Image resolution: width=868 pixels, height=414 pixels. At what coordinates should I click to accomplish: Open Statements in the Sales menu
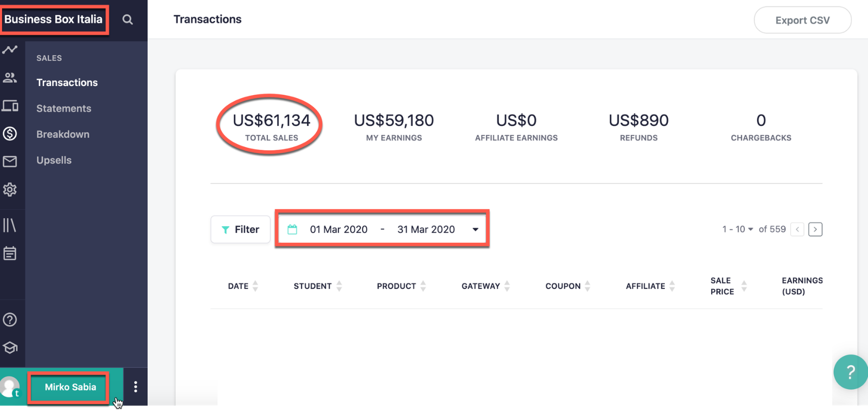point(64,108)
